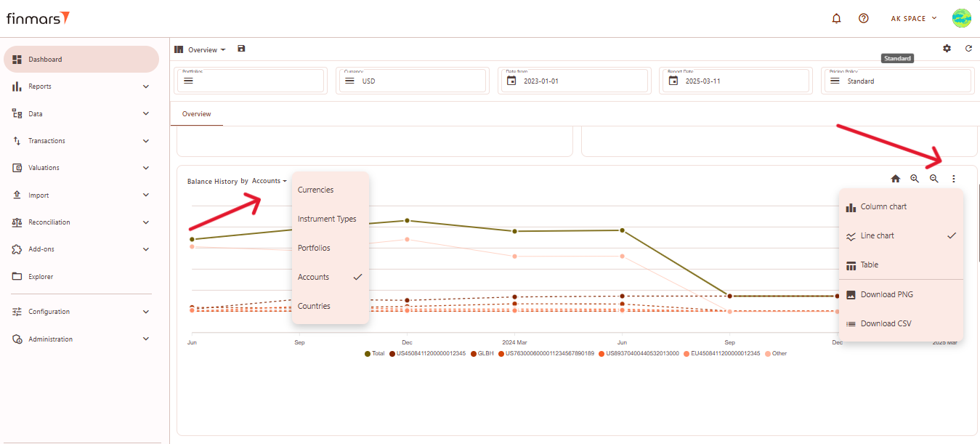Click the refresh dashboard icon
980x444 pixels.
968,49
